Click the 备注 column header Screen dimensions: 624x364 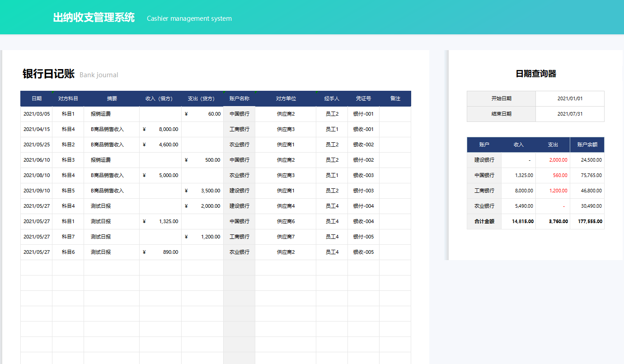(x=395, y=98)
